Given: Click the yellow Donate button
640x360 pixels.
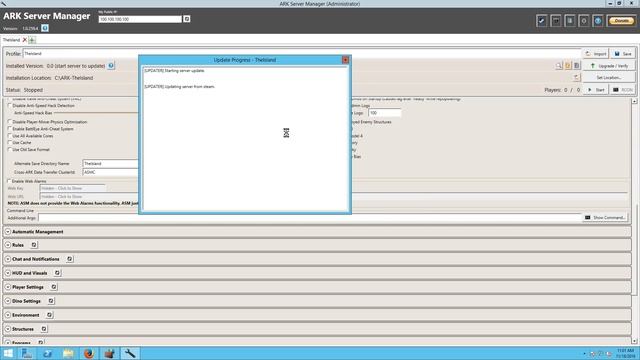Looking at the screenshot, I should coord(621,20).
